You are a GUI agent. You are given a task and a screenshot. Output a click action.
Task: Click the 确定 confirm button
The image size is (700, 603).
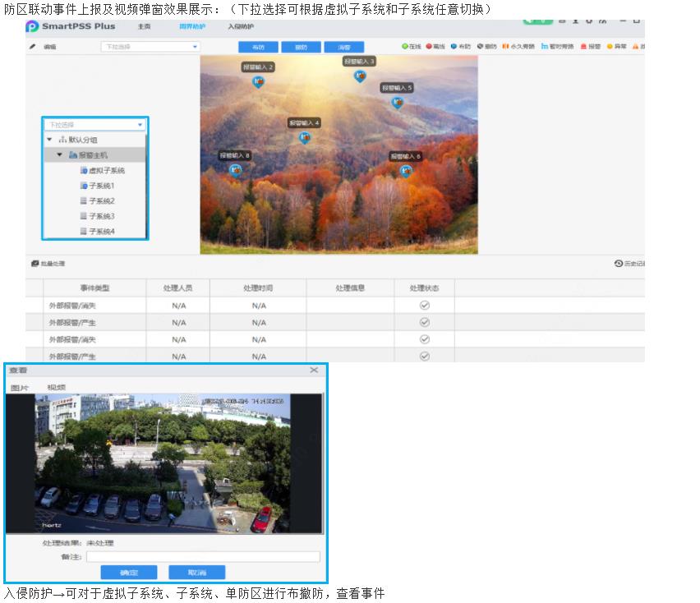129,573
